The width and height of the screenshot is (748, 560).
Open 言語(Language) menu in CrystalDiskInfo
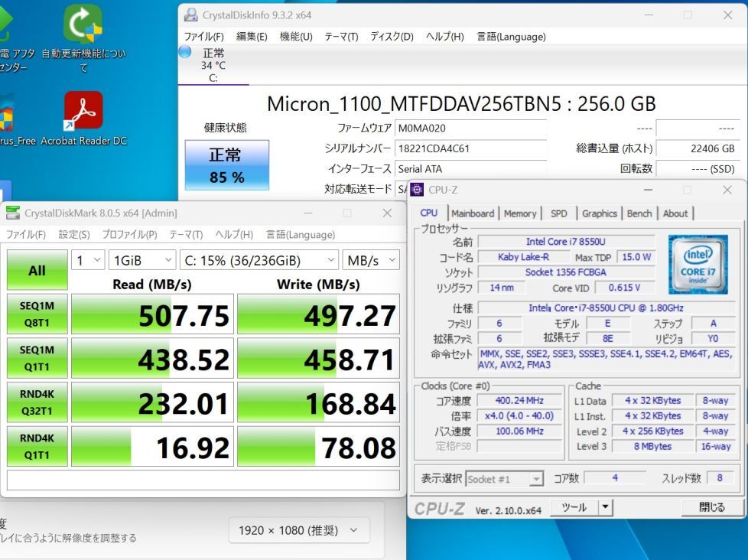[x=511, y=37]
